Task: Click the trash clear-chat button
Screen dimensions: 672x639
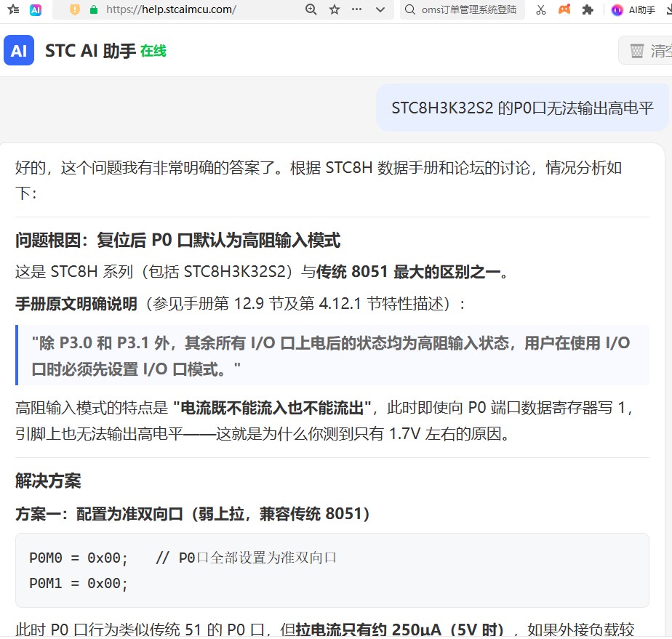Action: coord(645,51)
